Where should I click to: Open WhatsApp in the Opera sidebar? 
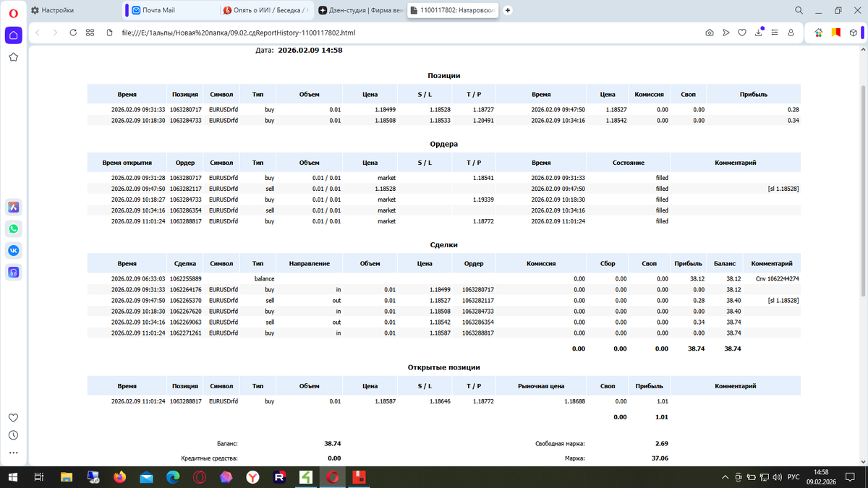click(13, 229)
